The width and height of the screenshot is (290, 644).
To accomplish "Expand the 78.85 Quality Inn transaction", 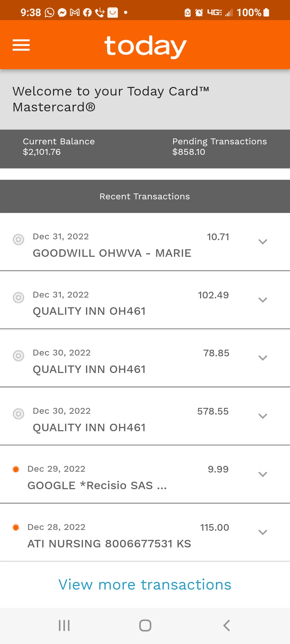I will click(263, 358).
